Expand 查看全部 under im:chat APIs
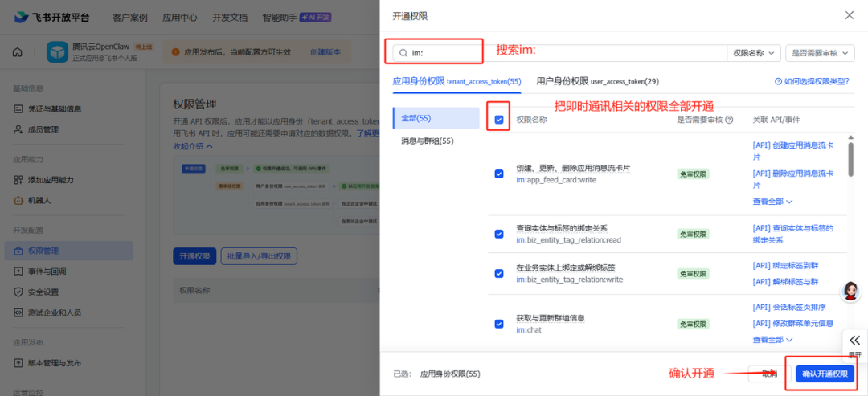Image resolution: width=868 pixels, height=396 pixels. point(772,339)
